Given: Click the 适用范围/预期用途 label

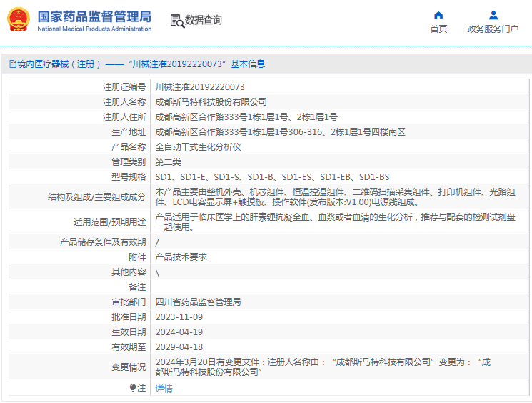Looking at the screenshot, I should pyautogui.click(x=109, y=222).
